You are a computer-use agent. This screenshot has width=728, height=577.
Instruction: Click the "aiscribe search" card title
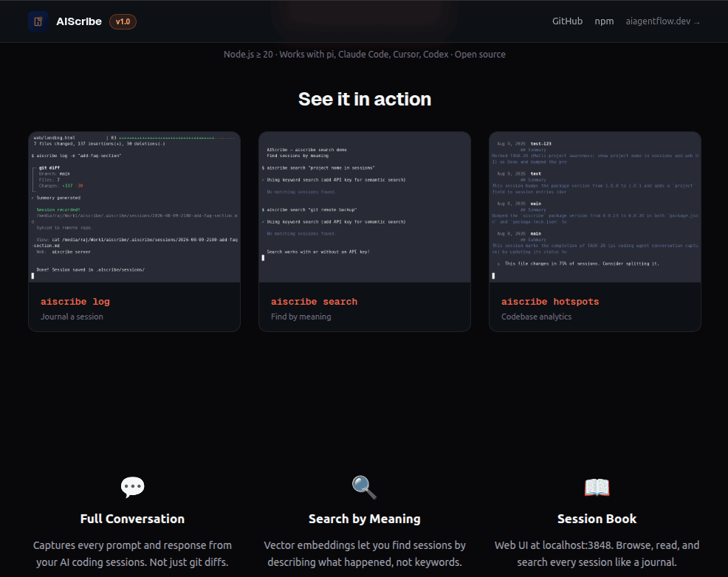(x=315, y=302)
